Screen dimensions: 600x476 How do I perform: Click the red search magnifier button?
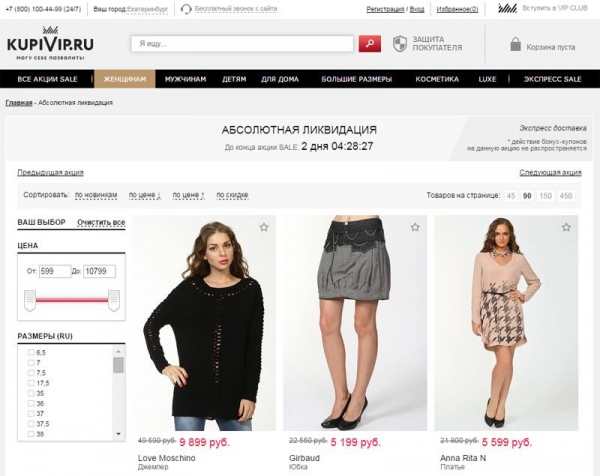(x=369, y=44)
